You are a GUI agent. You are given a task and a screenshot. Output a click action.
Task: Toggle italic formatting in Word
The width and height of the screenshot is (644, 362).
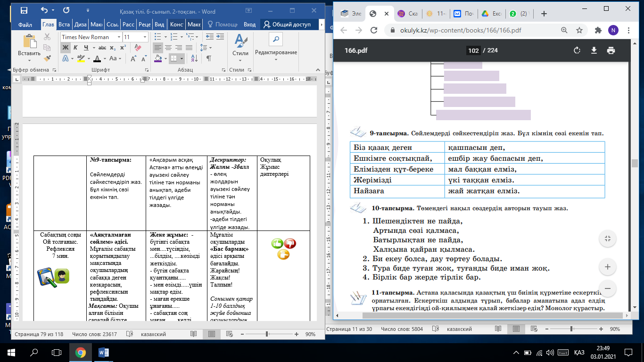[x=76, y=48]
